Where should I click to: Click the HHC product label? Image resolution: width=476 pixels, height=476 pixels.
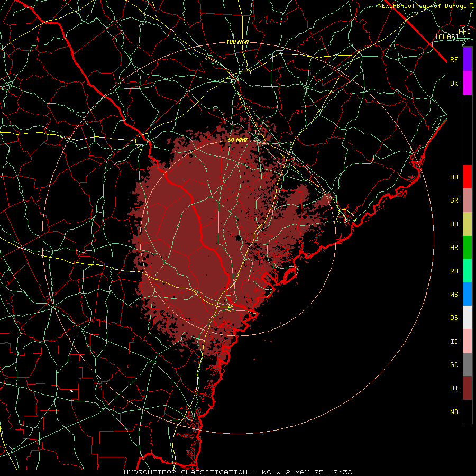click(464, 32)
